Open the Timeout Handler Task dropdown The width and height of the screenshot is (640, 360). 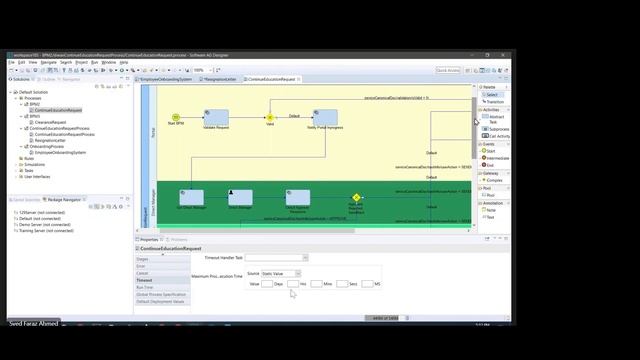click(x=305, y=258)
